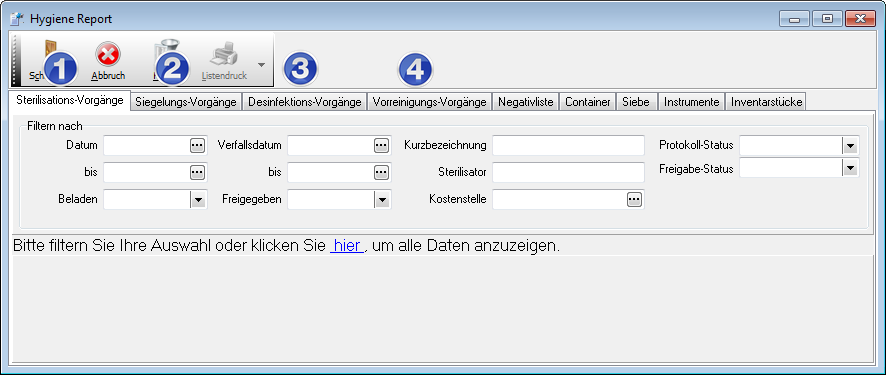Image resolution: width=886 pixels, height=375 pixels.
Task: Open date picker button for bis field under Verfallsdatum
Action: [x=381, y=173]
